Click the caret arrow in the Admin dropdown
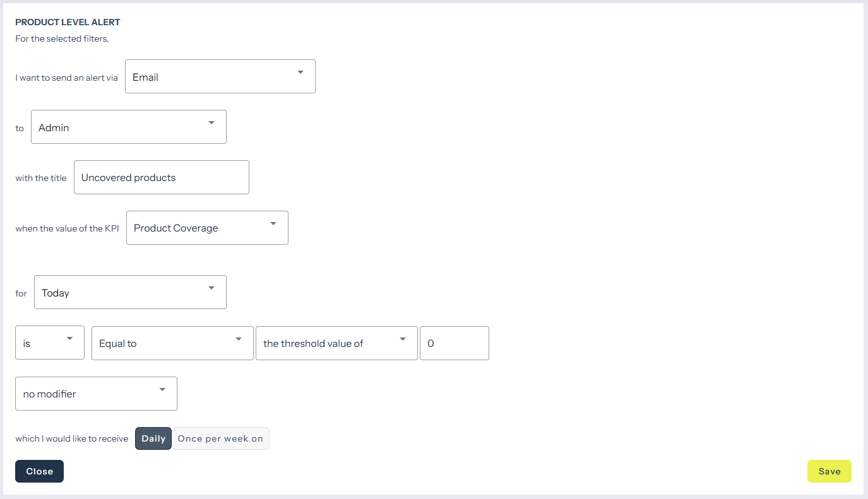868x499 pixels. [211, 122]
